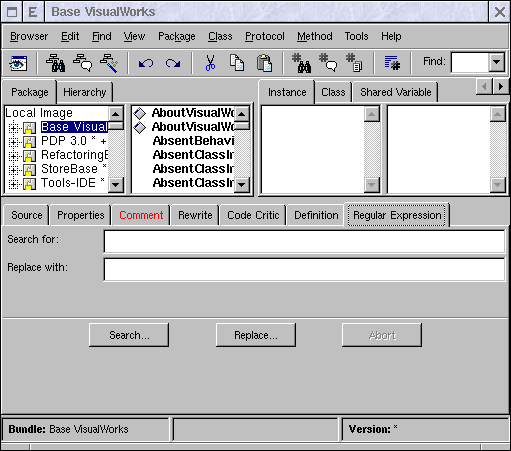Viewport: 511px width, 451px height.
Task: Select AbsentBehavi class in the list
Action: (x=193, y=141)
